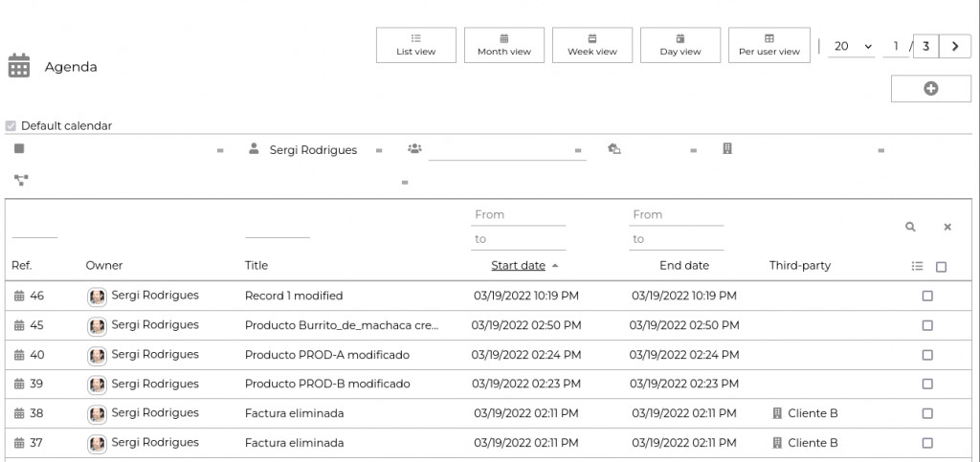
Task: Click Sergi Rodrigues avatar in row 45
Action: pos(97,326)
